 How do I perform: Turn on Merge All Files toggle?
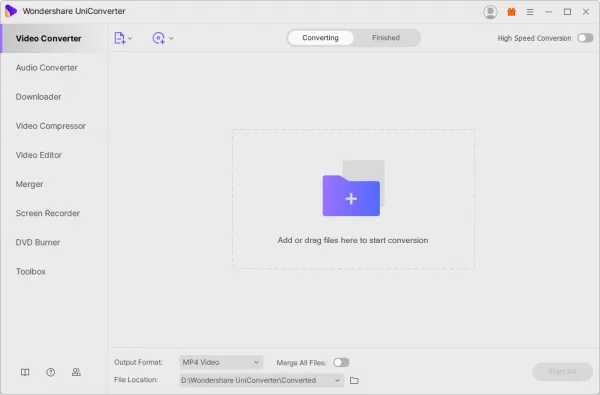click(341, 362)
